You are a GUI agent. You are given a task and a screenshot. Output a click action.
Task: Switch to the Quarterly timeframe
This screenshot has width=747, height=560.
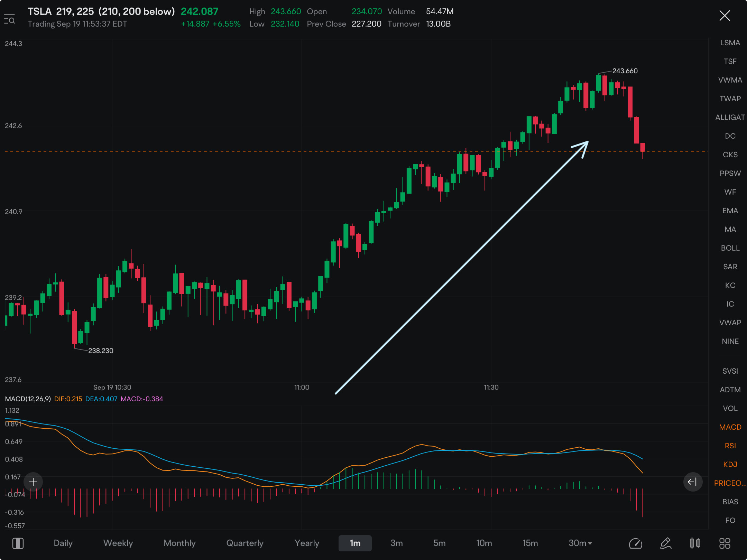[245, 543]
